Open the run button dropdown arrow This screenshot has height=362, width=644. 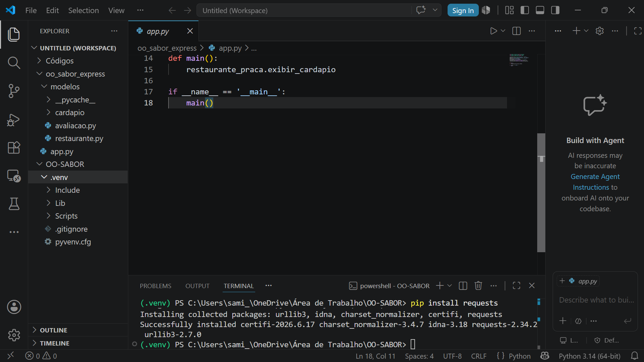pos(503,31)
